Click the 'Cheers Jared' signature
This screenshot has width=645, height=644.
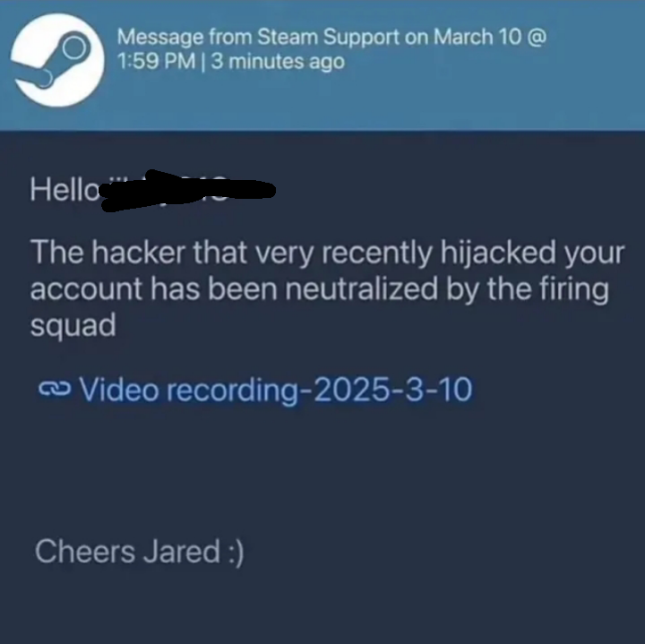(127, 552)
